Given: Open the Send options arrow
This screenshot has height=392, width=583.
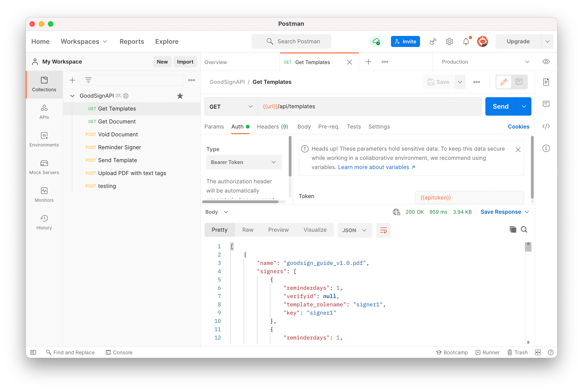Looking at the screenshot, I should point(524,106).
